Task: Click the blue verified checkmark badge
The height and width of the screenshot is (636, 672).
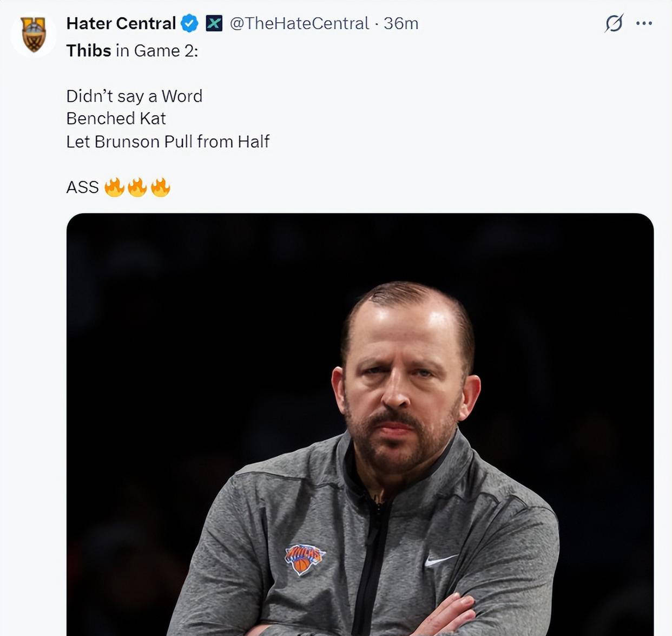Action: [x=189, y=24]
